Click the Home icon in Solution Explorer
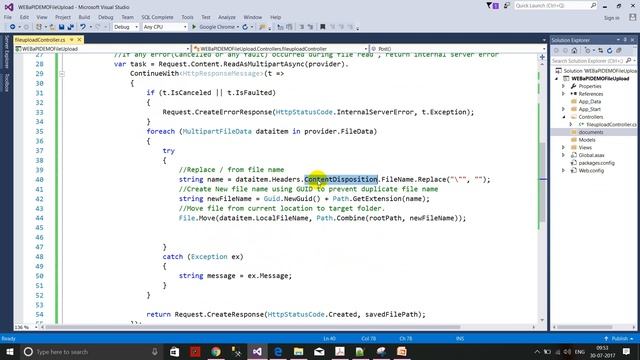The height and width of the screenshot is (360, 640). click(x=574, y=51)
